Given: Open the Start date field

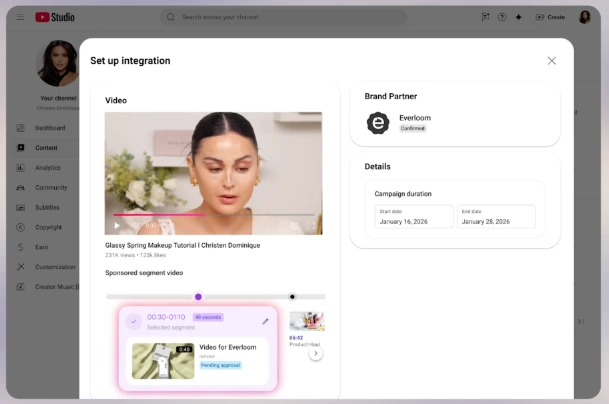Looking at the screenshot, I should pyautogui.click(x=414, y=217).
